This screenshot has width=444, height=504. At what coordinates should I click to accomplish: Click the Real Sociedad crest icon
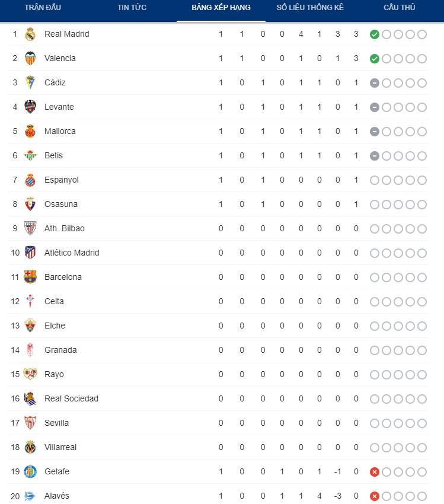tap(30, 398)
